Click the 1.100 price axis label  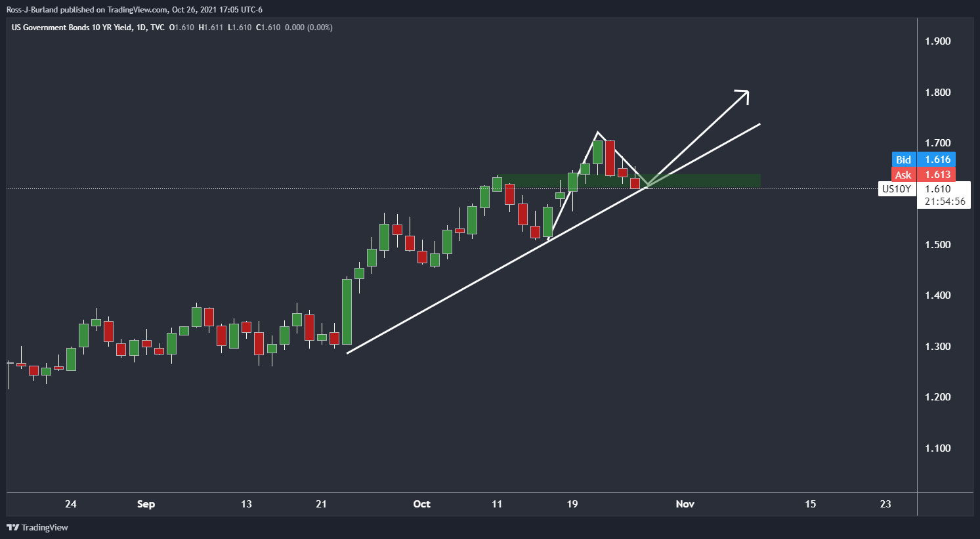coord(937,448)
